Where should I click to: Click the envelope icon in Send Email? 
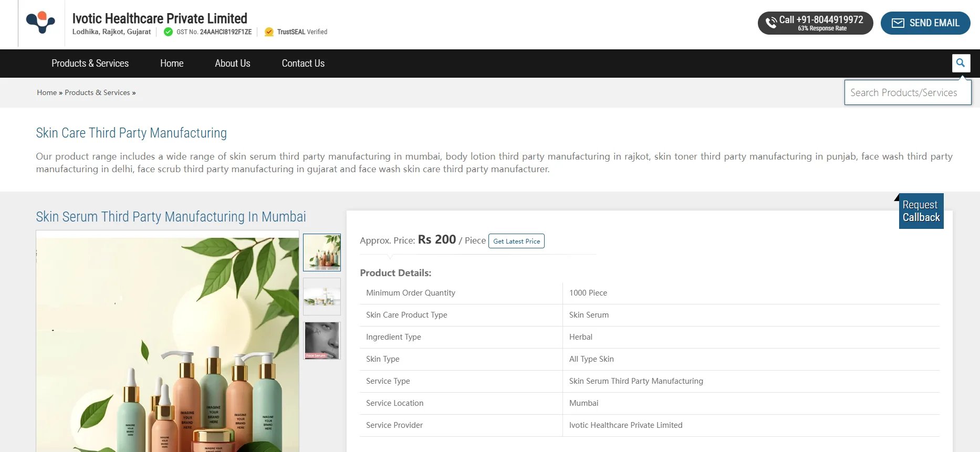(x=898, y=23)
